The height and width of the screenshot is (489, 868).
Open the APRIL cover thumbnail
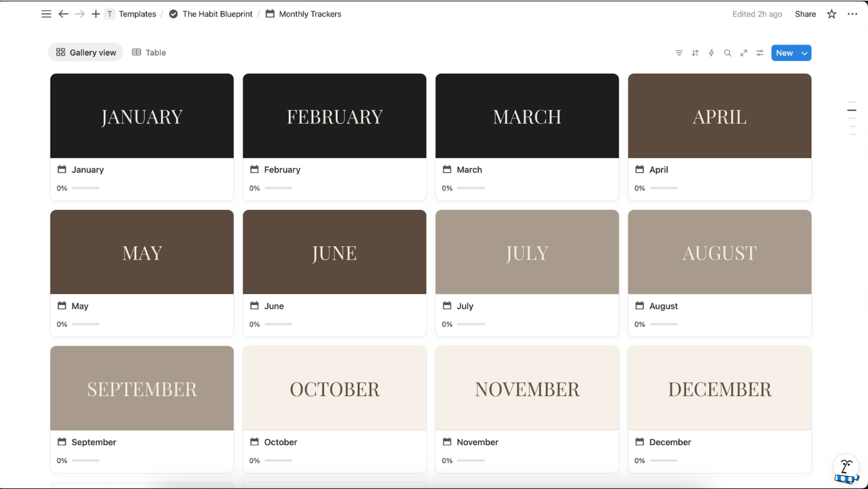pos(719,116)
